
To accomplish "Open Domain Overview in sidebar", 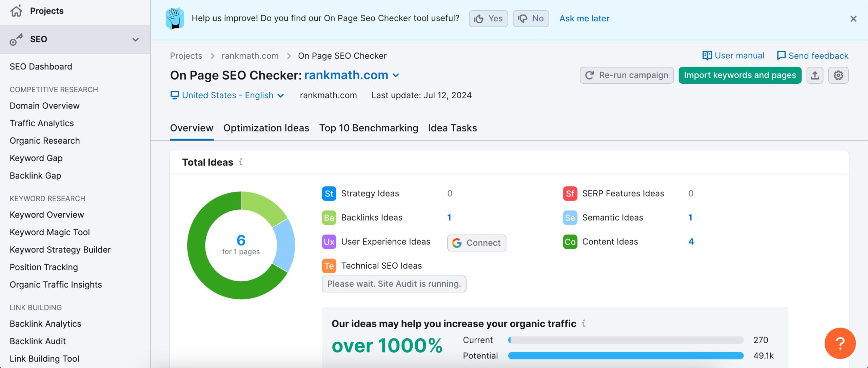I will (44, 106).
